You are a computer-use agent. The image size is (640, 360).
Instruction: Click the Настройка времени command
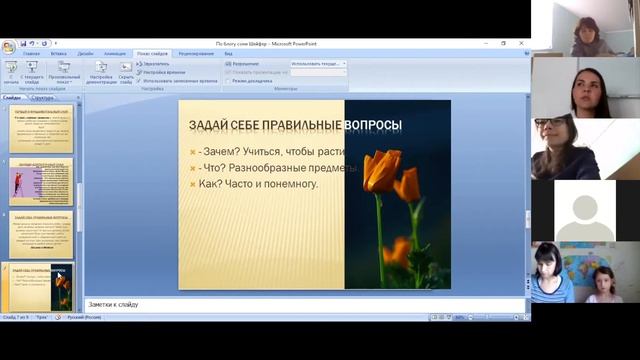(161, 72)
